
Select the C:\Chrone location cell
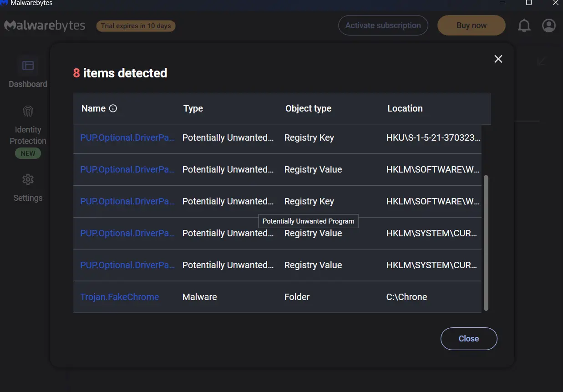tap(407, 297)
